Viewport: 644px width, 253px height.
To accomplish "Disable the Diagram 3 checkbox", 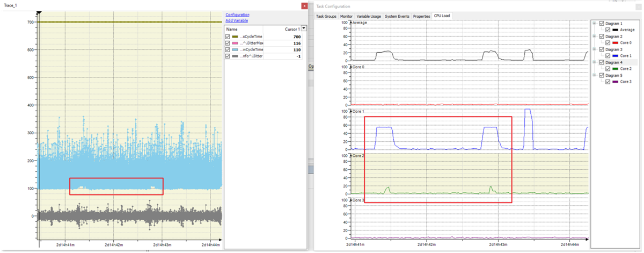I will (601, 49).
